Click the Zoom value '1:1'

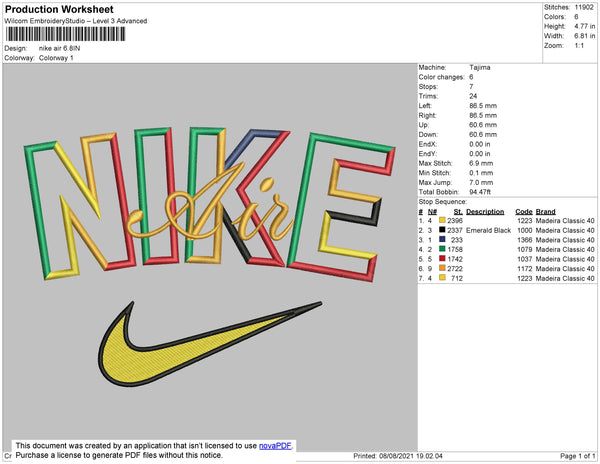[579, 46]
